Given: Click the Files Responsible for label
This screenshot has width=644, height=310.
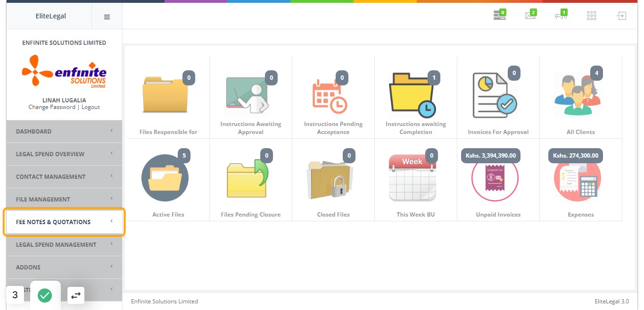Looking at the screenshot, I should (168, 132).
